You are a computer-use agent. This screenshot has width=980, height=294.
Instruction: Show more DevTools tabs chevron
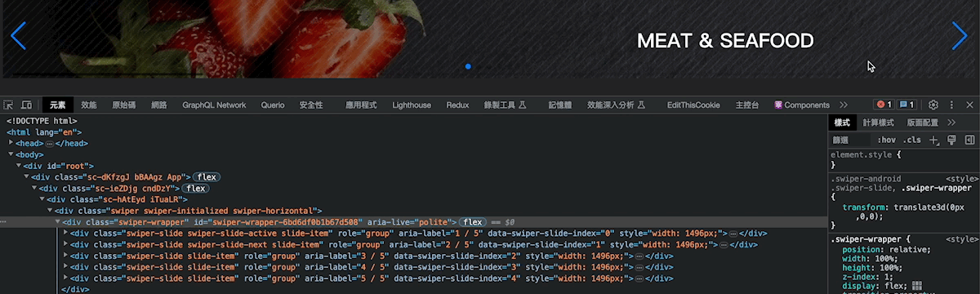[x=844, y=105]
